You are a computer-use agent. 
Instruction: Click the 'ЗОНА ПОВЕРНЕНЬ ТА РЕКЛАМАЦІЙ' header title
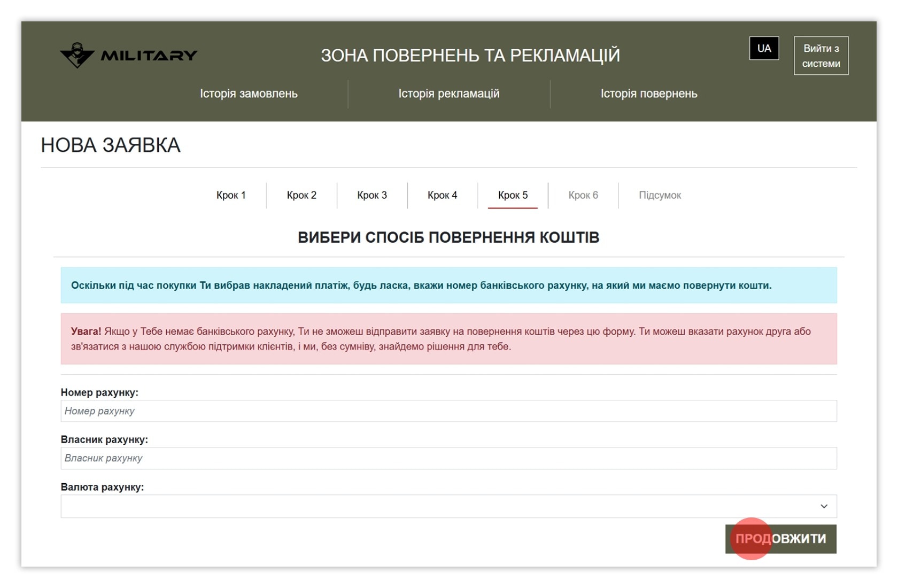coord(470,55)
